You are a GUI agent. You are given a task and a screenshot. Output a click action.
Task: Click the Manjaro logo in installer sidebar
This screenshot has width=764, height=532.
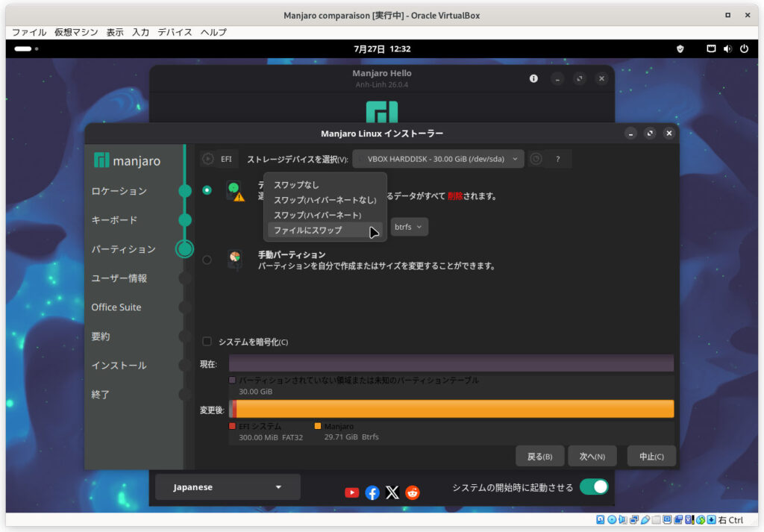point(101,160)
